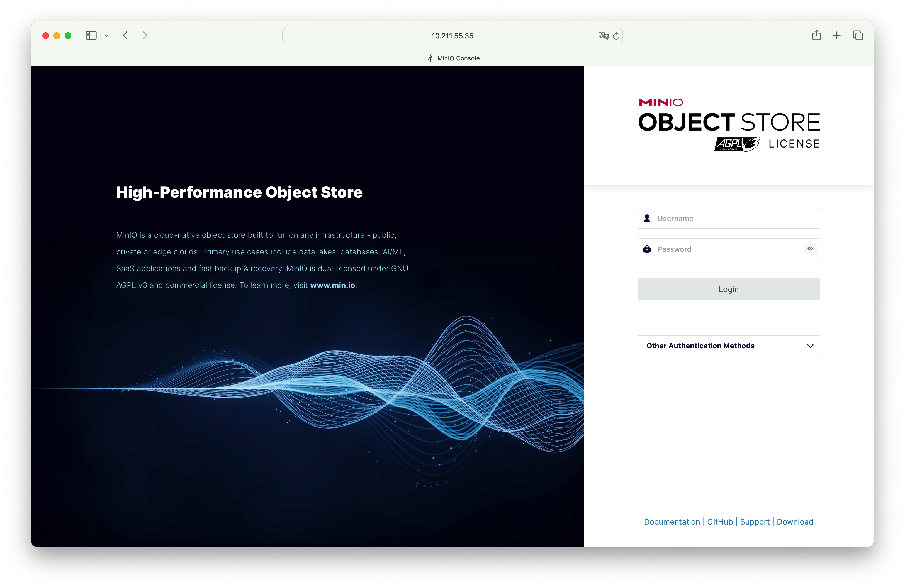Image resolution: width=905 pixels, height=588 pixels.
Task: Open the GitHub link
Action: [x=720, y=521]
